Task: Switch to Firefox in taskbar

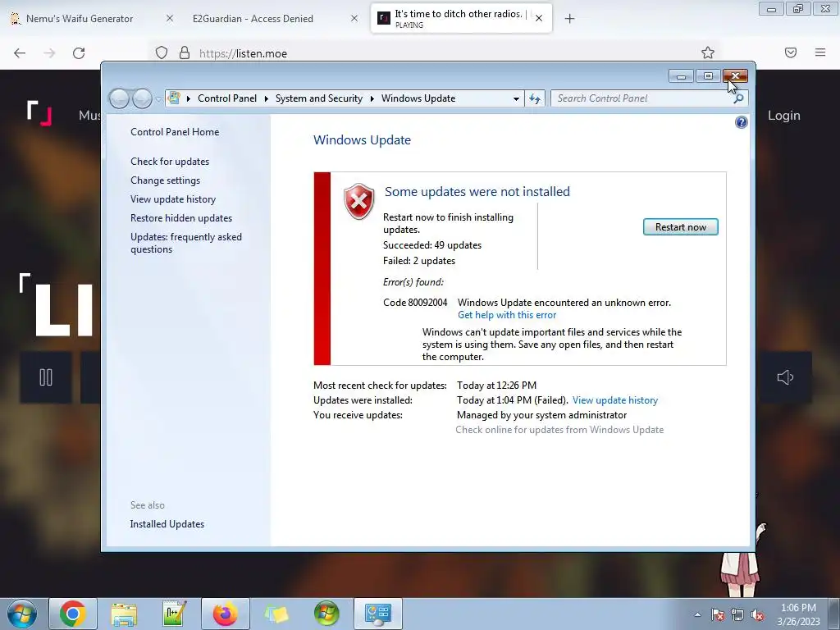Action: (x=225, y=614)
